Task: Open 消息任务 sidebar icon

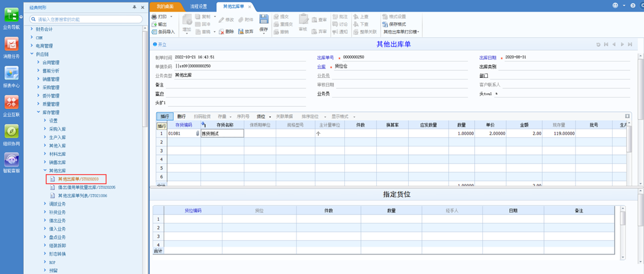Action: point(11,44)
